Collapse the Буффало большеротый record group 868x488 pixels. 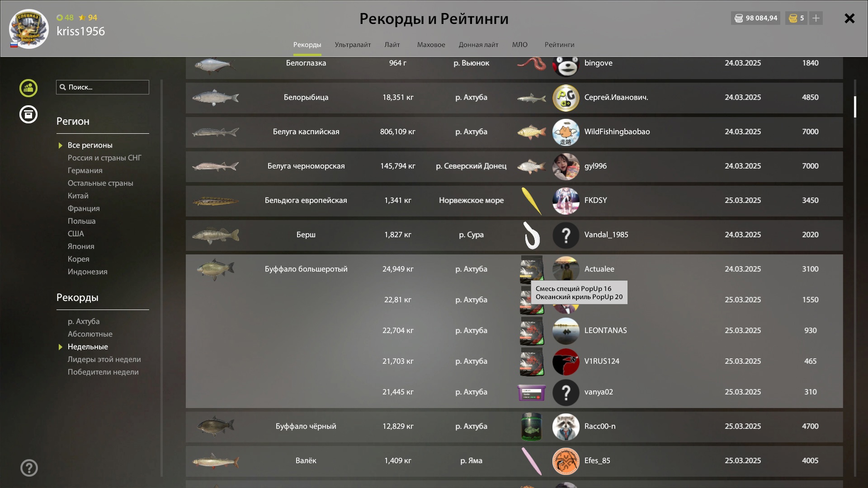[514, 269]
